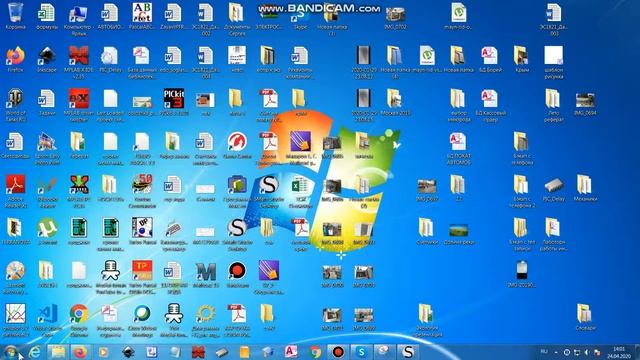Open the line chart graph desktop icon
The height and width of the screenshot is (360, 640).
(15, 314)
